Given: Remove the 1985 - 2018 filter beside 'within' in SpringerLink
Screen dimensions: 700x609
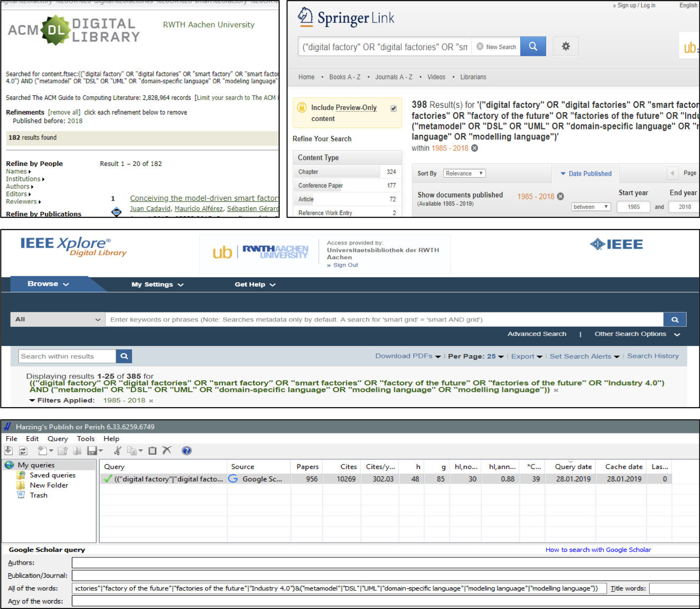Looking at the screenshot, I should pos(474,148).
